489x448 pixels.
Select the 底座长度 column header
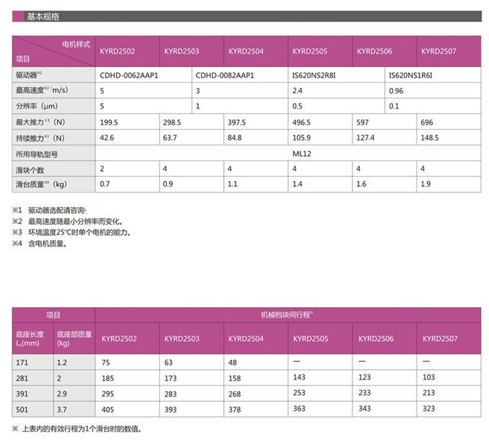(31, 338)
